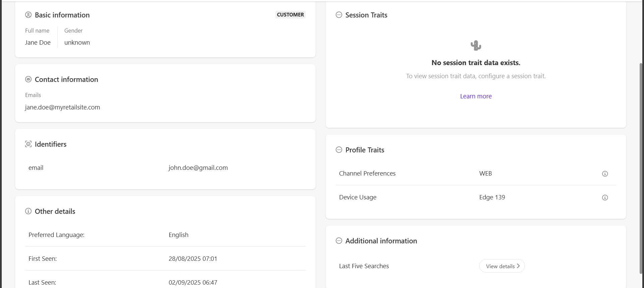Select the john.doe@gmail.com identifier value
This screenshot has height=288, width=644.
point(198,168)
